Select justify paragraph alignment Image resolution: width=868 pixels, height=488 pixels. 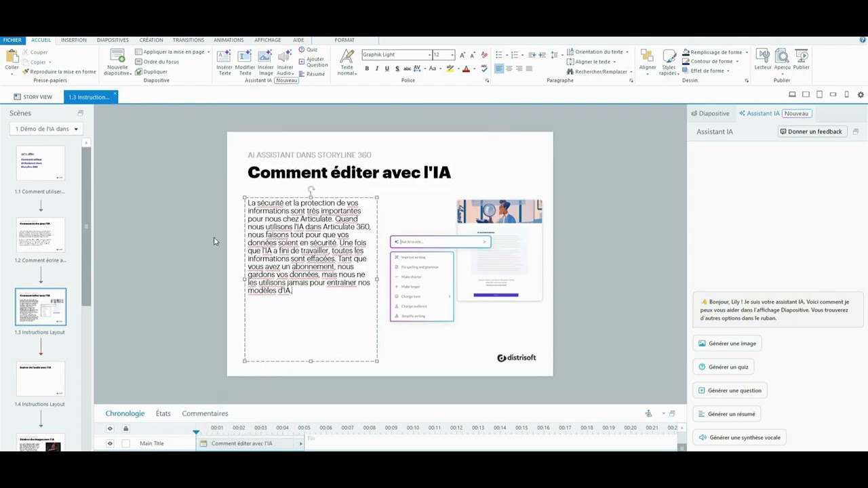click(x=530, y=68)
